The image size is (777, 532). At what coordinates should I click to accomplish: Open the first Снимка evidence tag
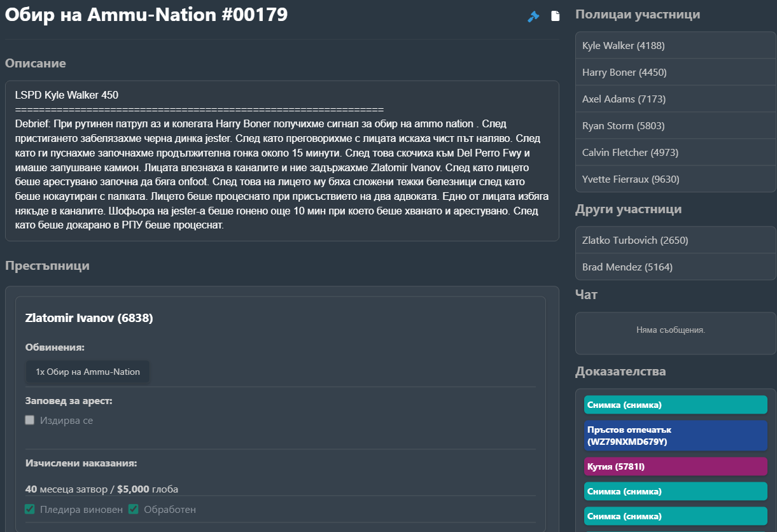(x=675, y=405)
